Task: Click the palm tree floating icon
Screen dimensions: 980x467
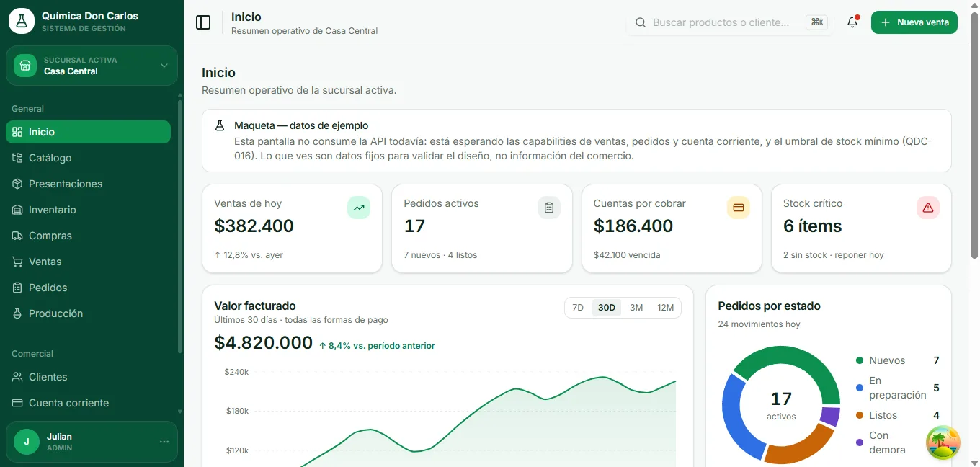Action: coord(943,442)
